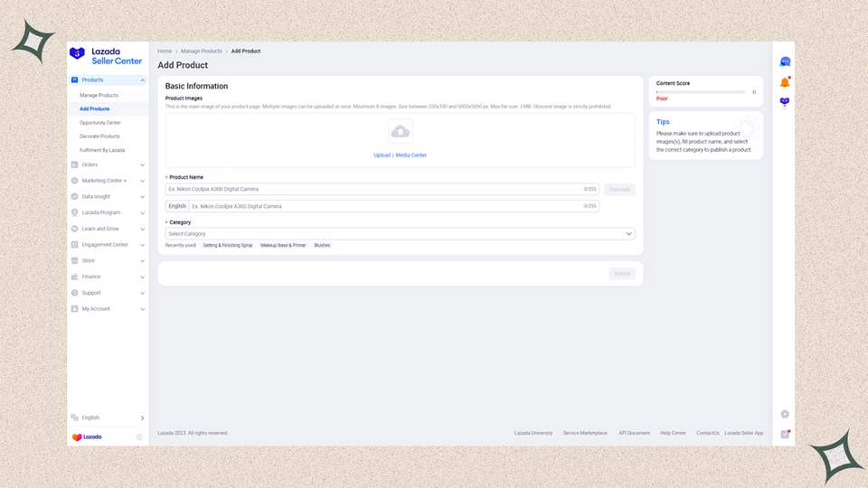868x488 pixels.
Task: Expand the Finance menu chevron
Action: pos(142,277)
